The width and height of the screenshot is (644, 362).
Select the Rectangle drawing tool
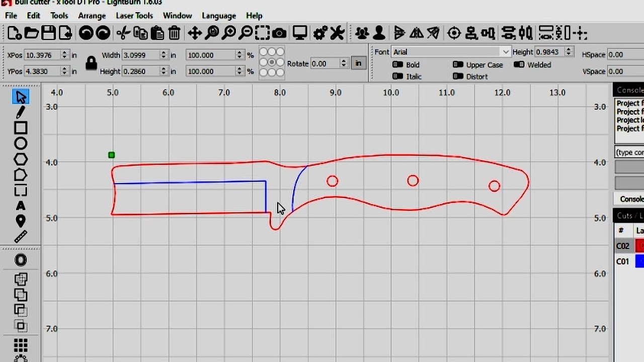(x=21, y=128)
